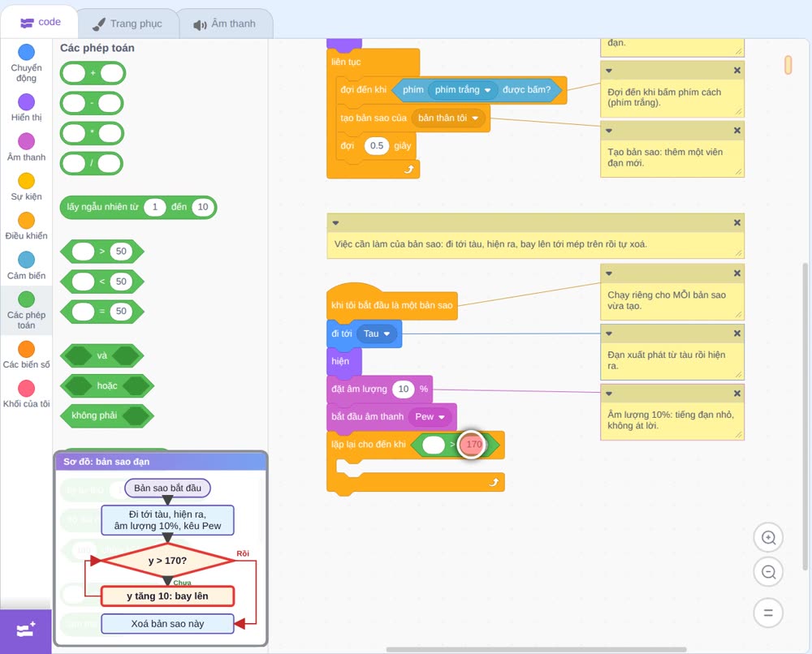Viewport: 812px width, 654px height.
Task: Open the 'phím trắng' key dropdown
Action: click(x=463, y=90)
